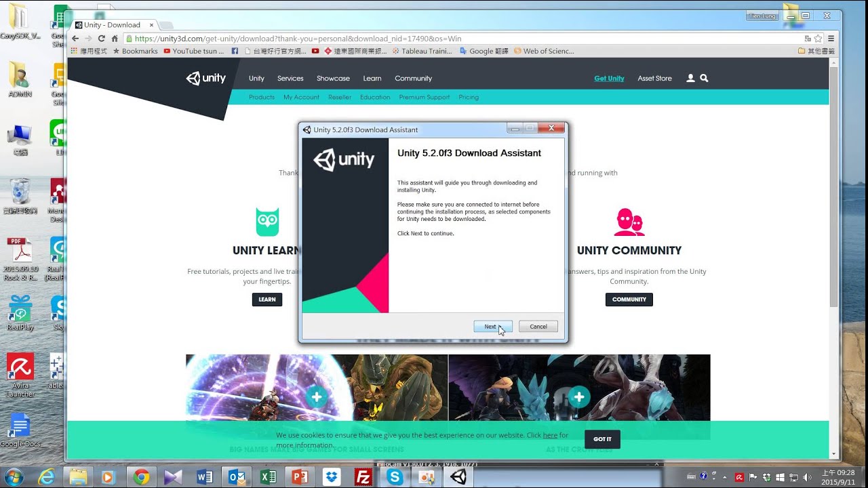The image size is (868, 488).
Task: Open the Showcase menu item
Action: [x=333, y=79]
